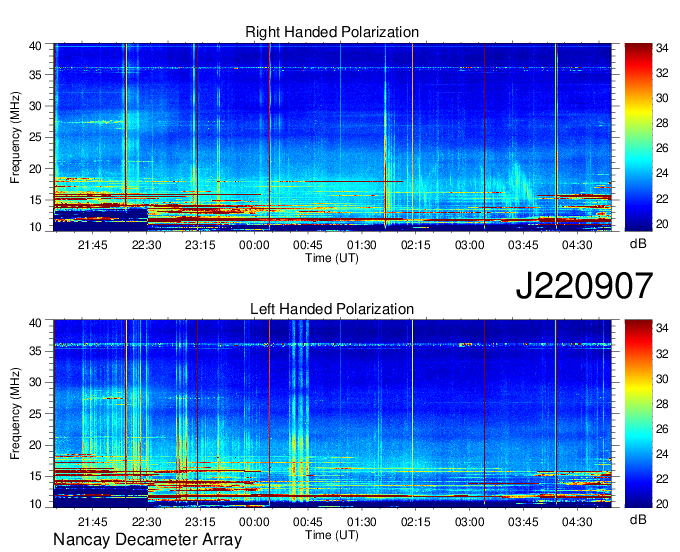680x552 pixels.
Task: Click the 40 MHz tick on Right Handed plot
Action: point(35,46)
